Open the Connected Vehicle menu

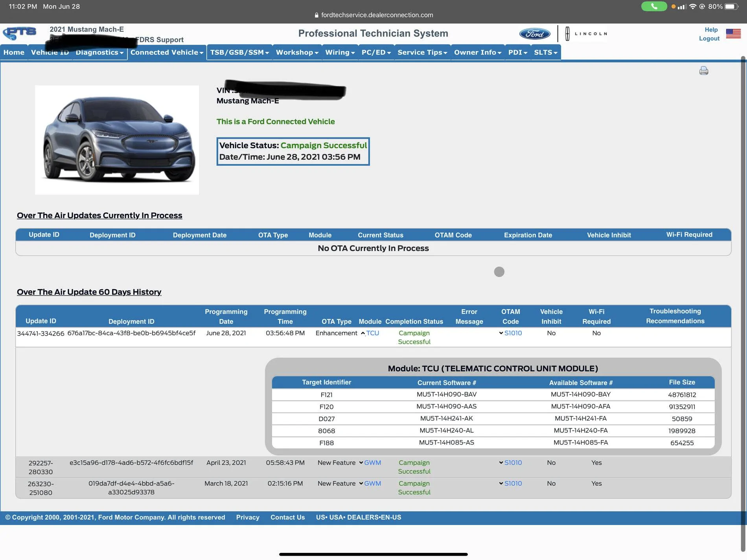tap(167, 52)
